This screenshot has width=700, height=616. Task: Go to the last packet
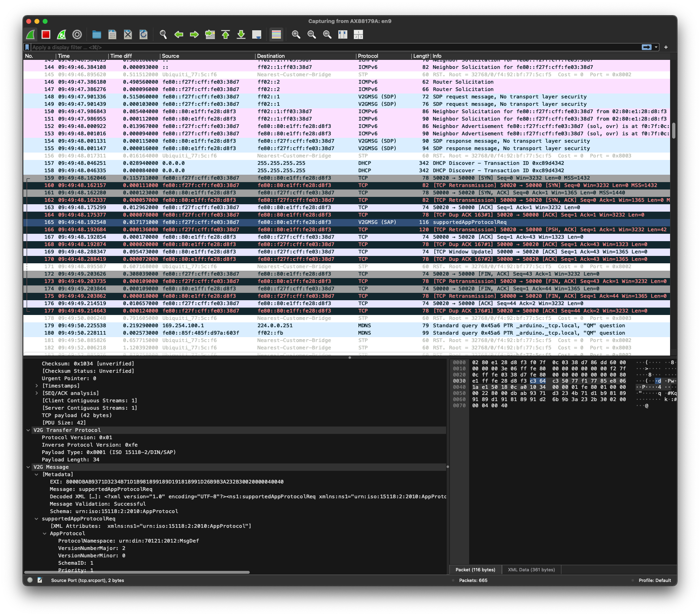(241, 35)
